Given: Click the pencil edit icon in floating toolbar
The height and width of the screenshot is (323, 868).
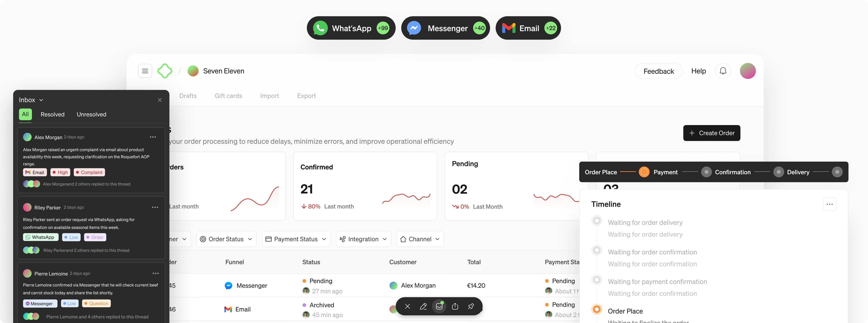Looking at the screenshot, I should tap(423, 306).
